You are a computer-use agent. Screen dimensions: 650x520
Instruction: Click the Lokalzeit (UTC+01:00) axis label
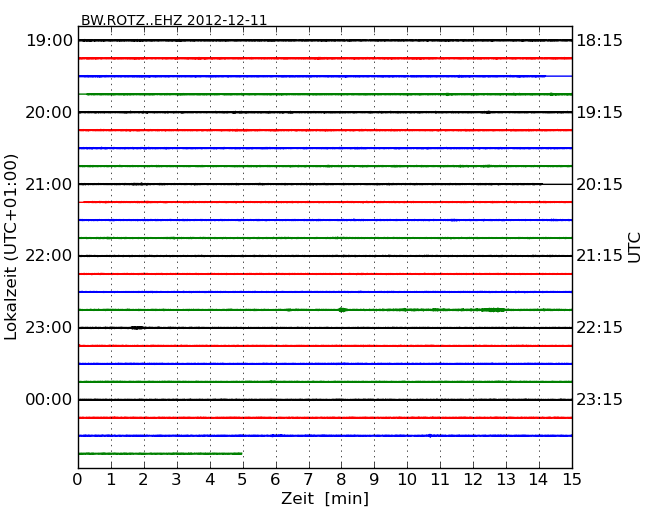(11, 247)
